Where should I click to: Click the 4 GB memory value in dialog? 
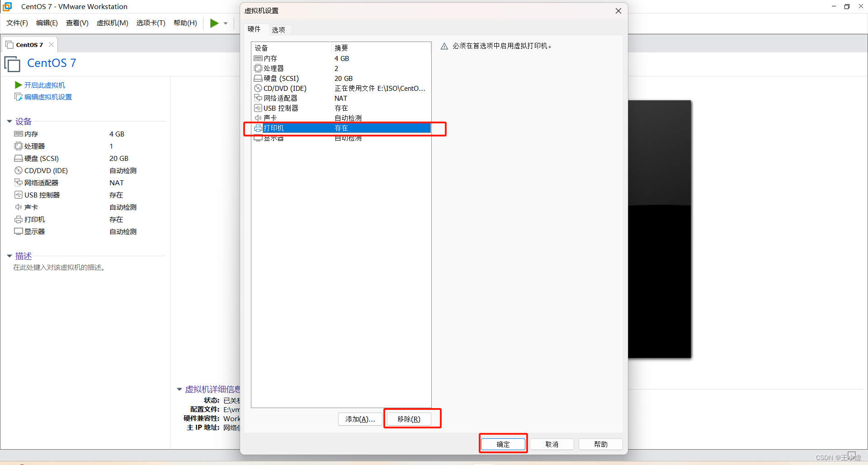click(x=342, y=58)
